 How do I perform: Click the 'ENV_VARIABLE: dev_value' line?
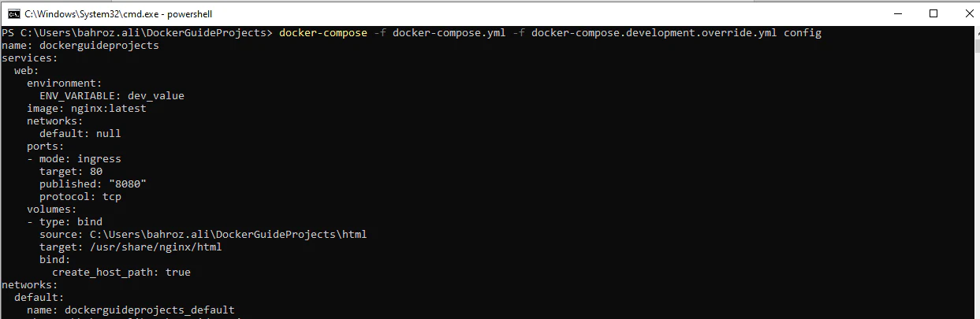(111, 96)
